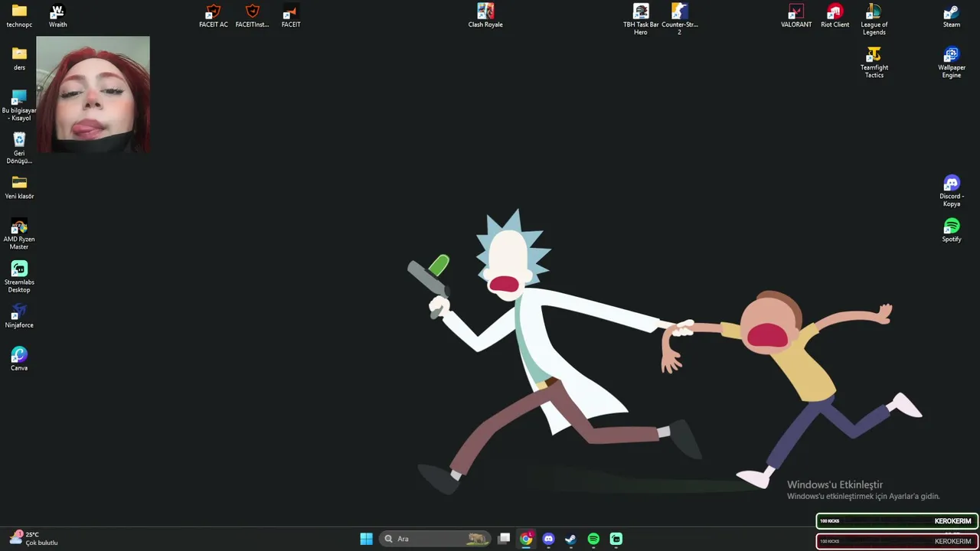The image size is (980, 551).
Task: Select the Bu bilgisayar - Kısayol shortcut
Action: tap(19, 105)
